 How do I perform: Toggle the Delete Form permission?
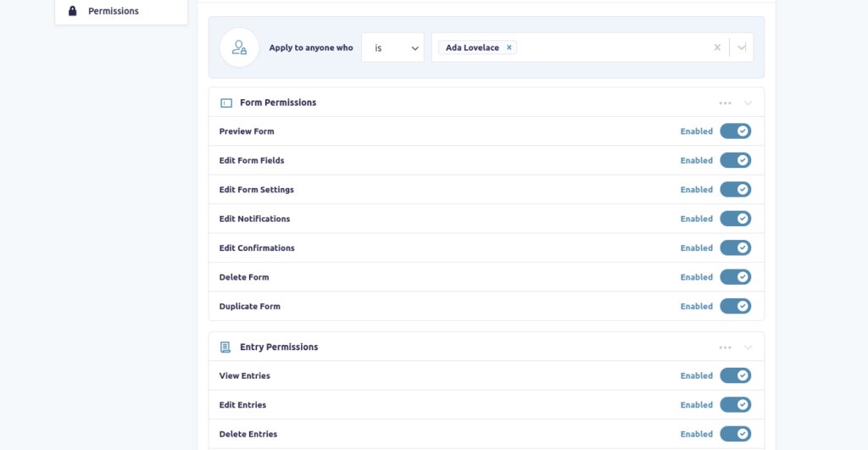[735, 277]
